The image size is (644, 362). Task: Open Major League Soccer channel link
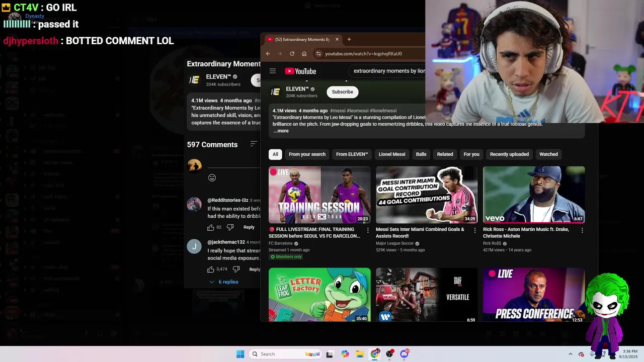point(394,243)
